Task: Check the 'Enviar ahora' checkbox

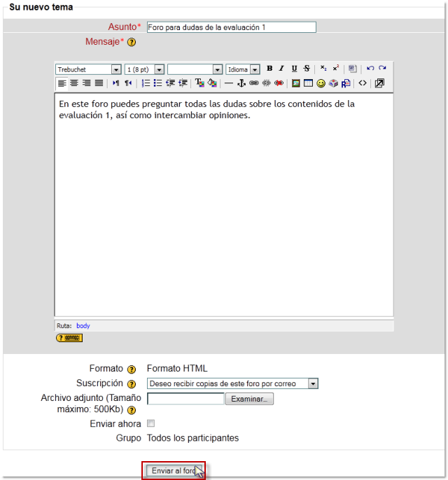Action: coord(150,423)
